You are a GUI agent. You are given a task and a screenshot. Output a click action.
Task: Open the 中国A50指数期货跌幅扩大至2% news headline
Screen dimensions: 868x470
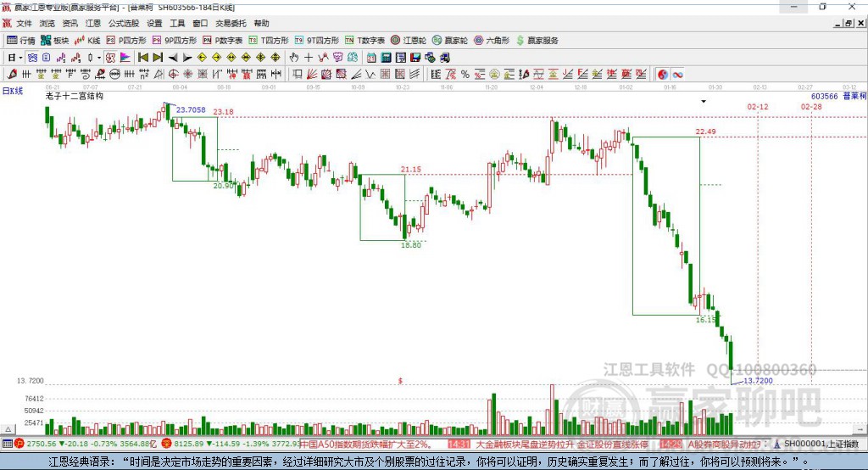click(x=367, y=444)
